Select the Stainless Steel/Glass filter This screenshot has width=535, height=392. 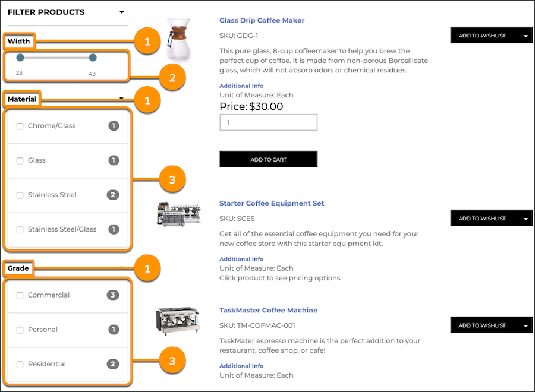point(19,229)
